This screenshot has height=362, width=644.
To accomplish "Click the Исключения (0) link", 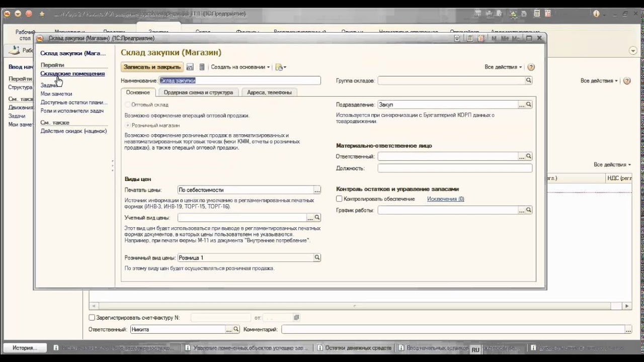I will coord(445,199).
